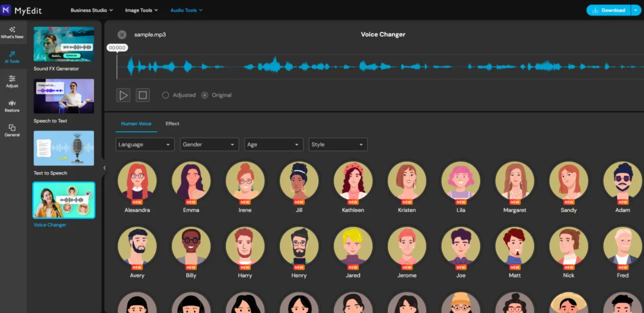Switch to the Effect tab
Image resolution: width=644 pixels, height=313 pixels.
172,124
